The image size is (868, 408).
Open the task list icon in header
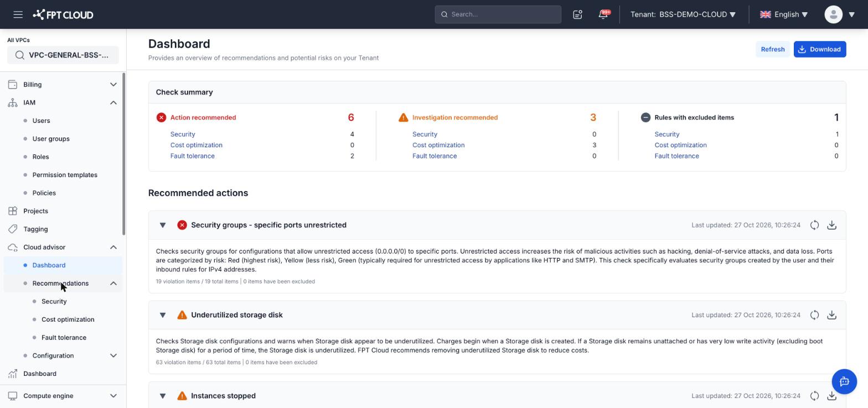[577, 14]
